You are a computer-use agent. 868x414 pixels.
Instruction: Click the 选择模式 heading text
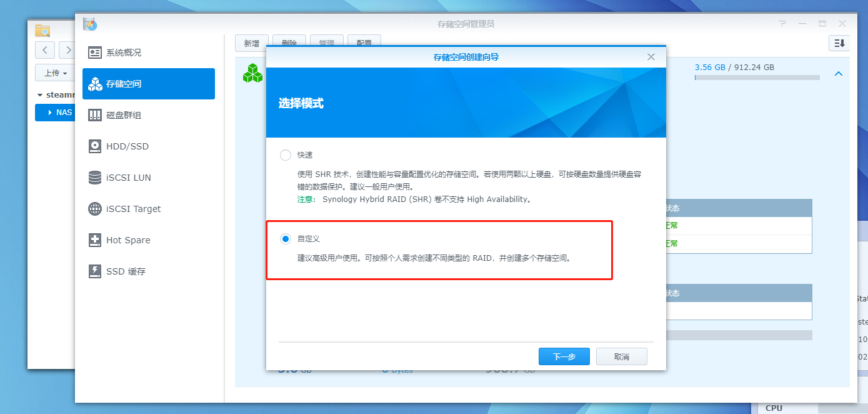tap(301, 104)
